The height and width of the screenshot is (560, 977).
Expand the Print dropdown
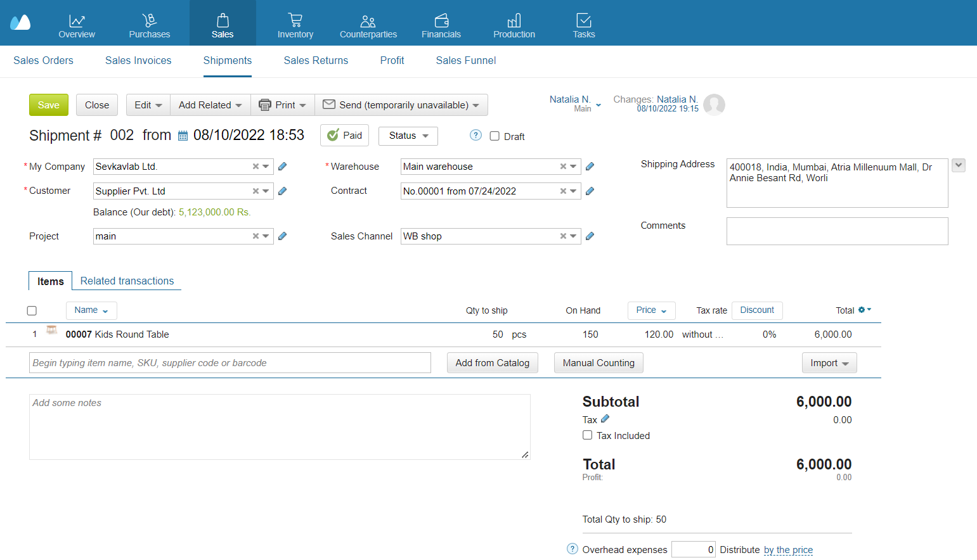[283, 105]
